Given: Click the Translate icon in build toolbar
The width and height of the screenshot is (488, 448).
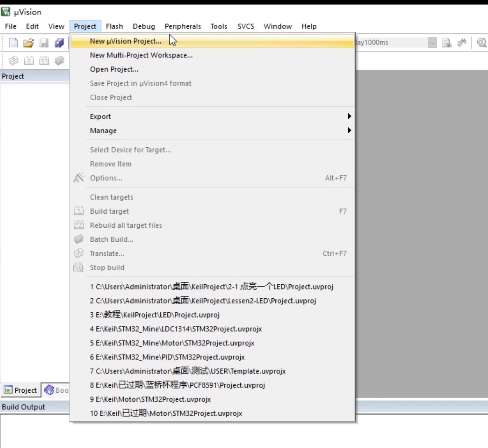Looking at the screenshot, I should click(13, 60).
